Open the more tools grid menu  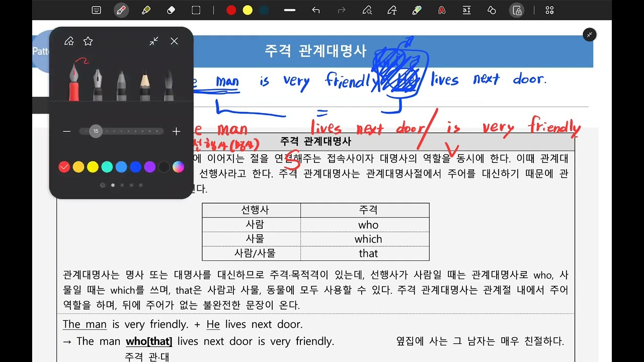click(549, 10)
